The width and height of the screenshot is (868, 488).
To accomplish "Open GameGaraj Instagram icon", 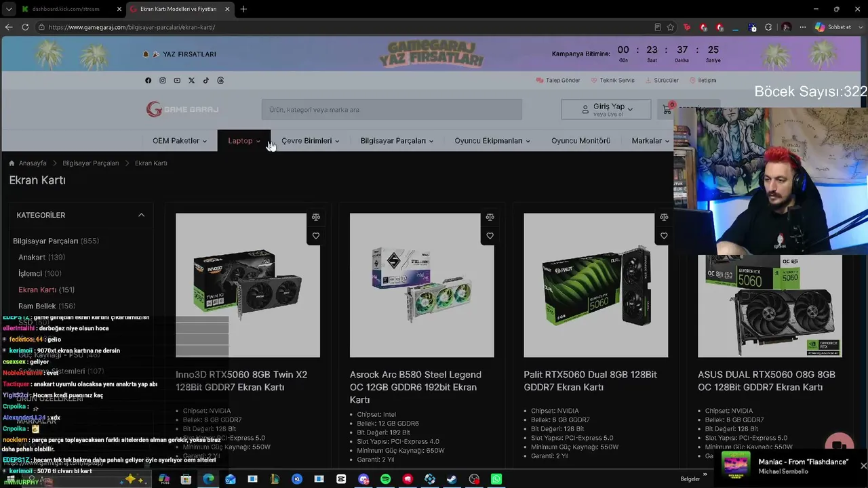I will pyautogui.click(x=163, y=81).
